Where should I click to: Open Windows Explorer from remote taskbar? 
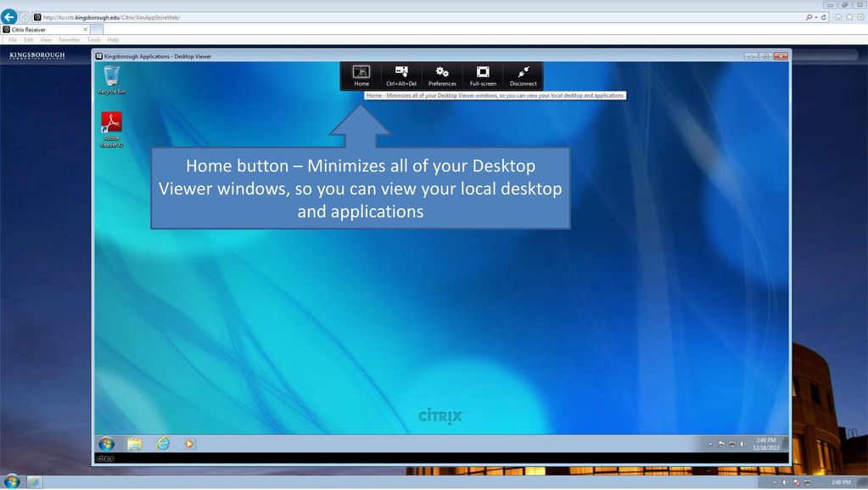click(x=135, y=443)
